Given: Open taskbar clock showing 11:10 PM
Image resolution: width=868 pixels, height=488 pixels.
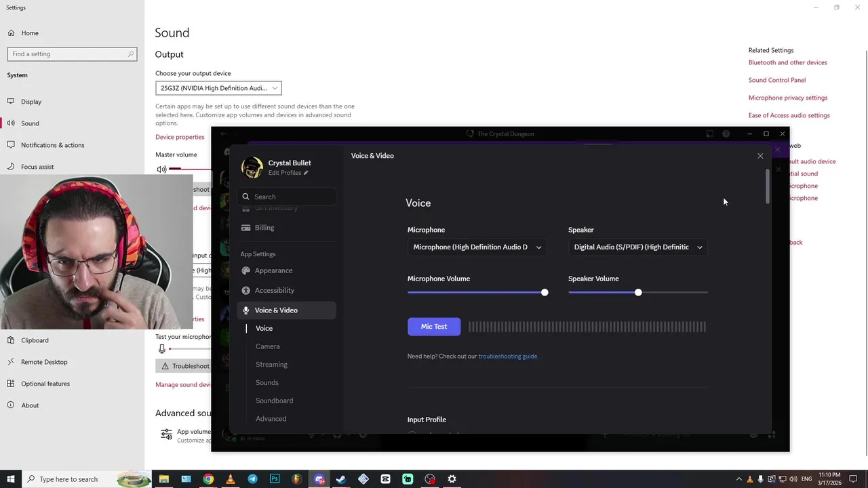Looking at the screenshot, I should tap(829, 479).
